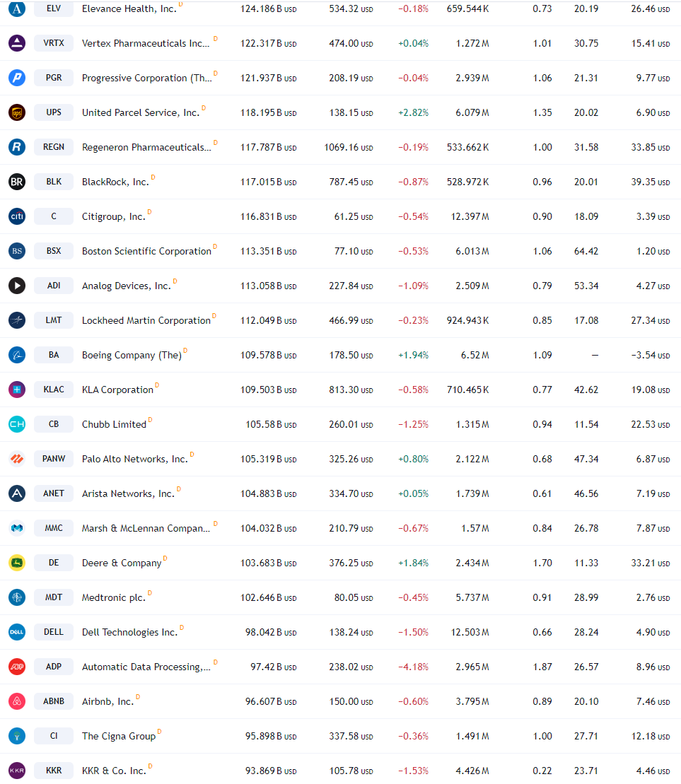The height and width of the screenshot is (784, 681).
Task: Open the Lockheed Martin Corporation link
Action: [146, 320]
